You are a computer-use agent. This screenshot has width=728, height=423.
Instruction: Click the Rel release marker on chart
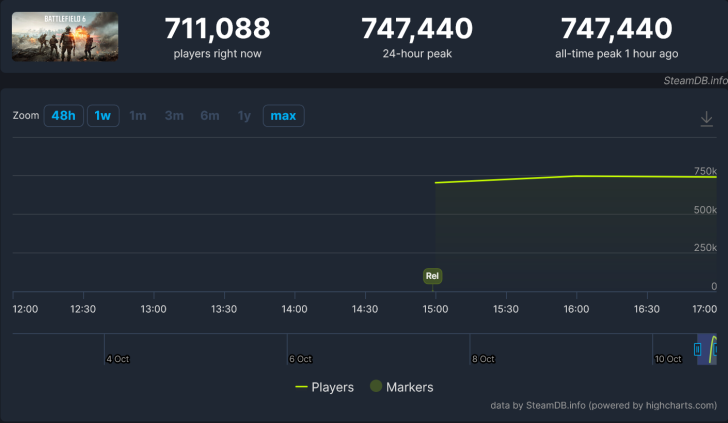pyautogui.click(x=432, y=275)
